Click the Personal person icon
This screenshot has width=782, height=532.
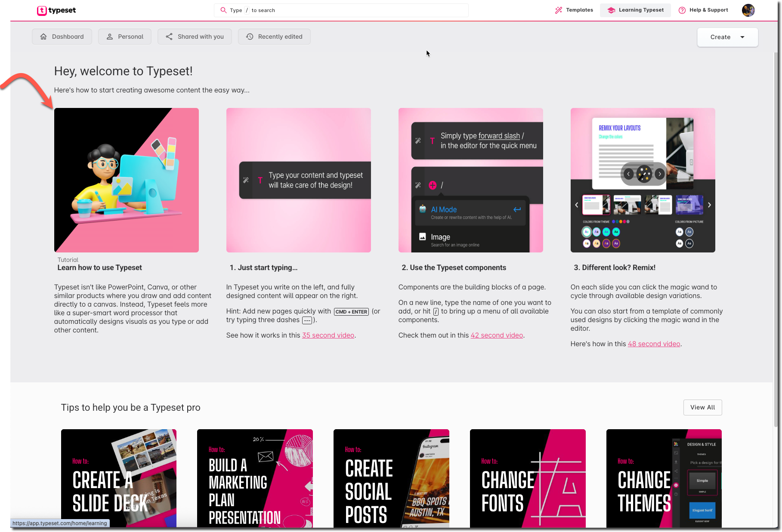[110, 37]
